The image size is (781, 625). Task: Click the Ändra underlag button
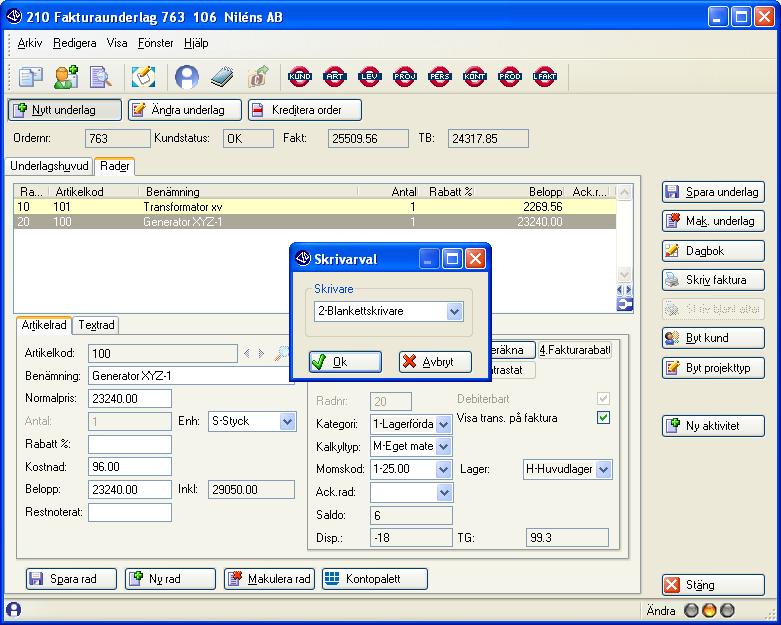coord(185,110)
